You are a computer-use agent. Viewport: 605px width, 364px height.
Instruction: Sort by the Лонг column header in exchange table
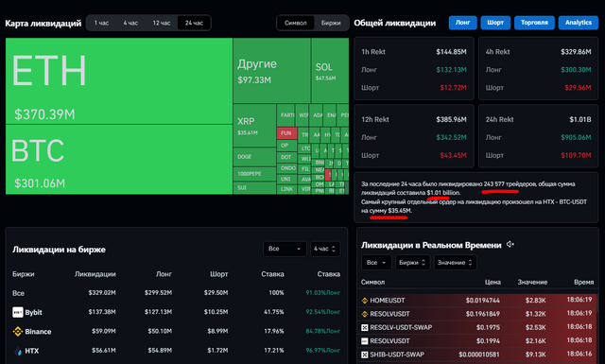pyautogui.click(x=164, y=274)
